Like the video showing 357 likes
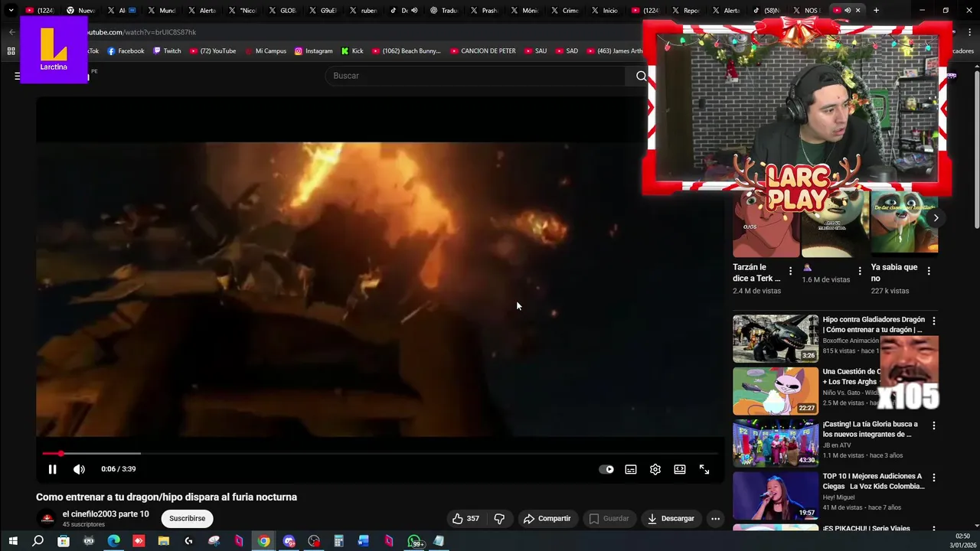The image size is (980, 551). coord(465,518)
